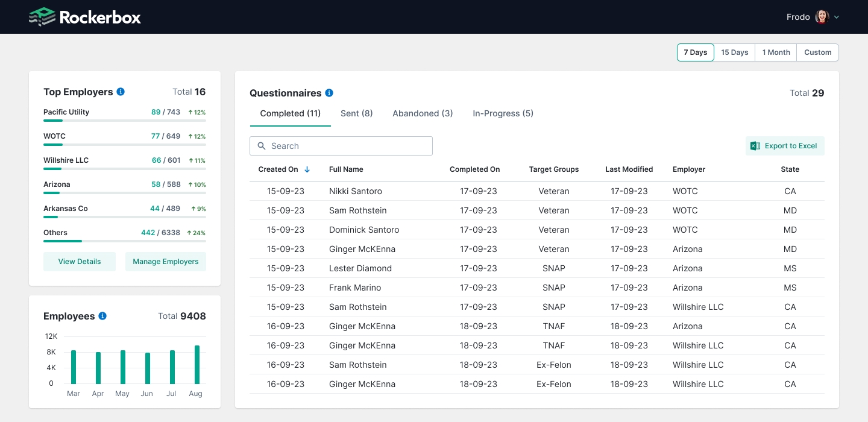This screenshot has height=422, width=868.
Task: Click the search magnifier icon
Action: (262, 146)
